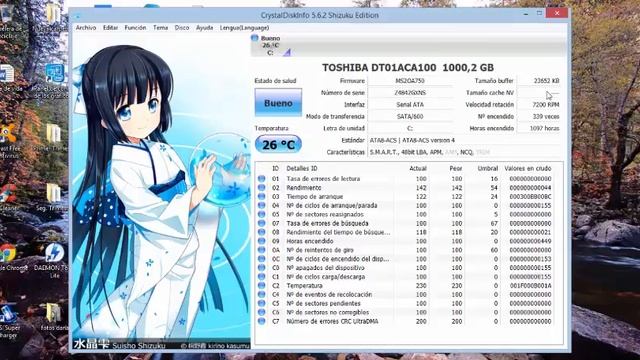Screen dimensions: 640x360
Task: Click raw value '001F0008001A' in Temperatura row
Action: click(x=530, y=286)
